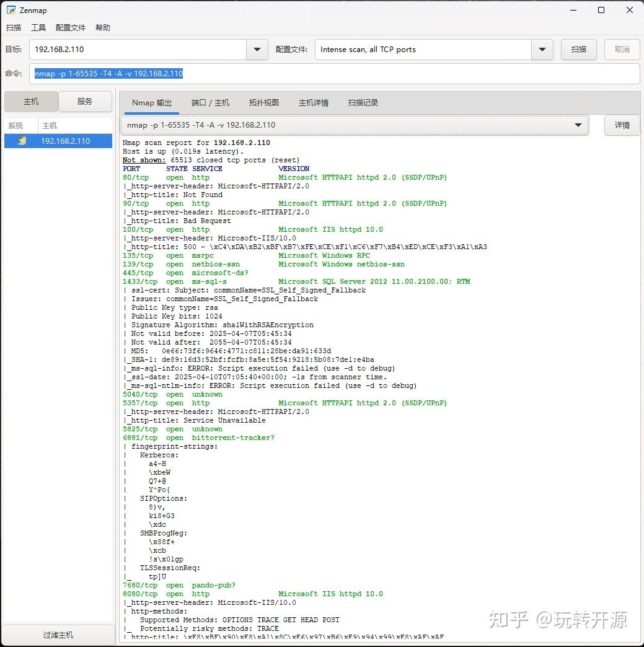The image size is (644, 647).
Task: Expand the target address dropdown
Action: pyautogui.click(x=256, y=50)
